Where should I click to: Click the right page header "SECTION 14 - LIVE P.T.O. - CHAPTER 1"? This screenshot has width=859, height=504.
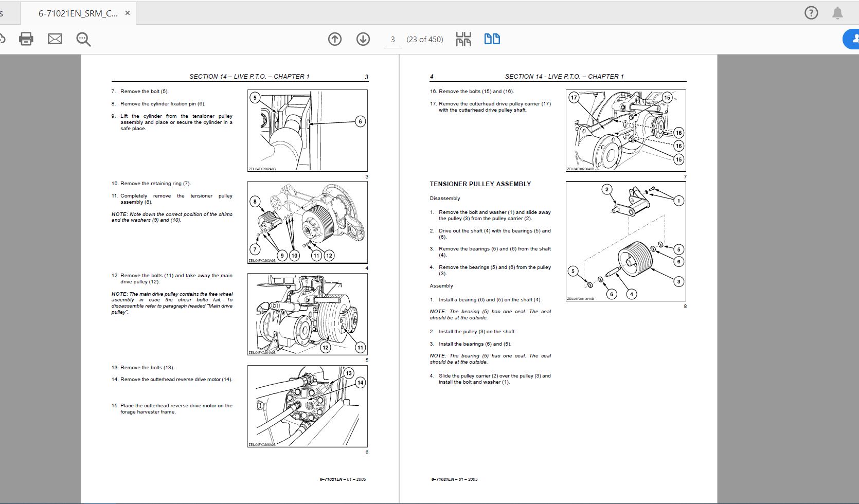point(564,77)
